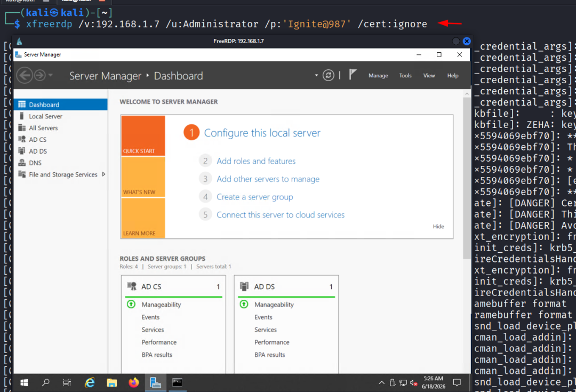Expand File and Storage Services arrow
Image resolution: width=576 pixels, height=392 pixels.
(x=103, y=174)
